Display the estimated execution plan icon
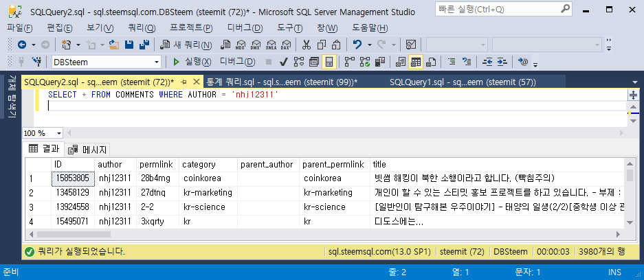Image resolution: width=644 pixels, height=280 pixels. [298, 62]
